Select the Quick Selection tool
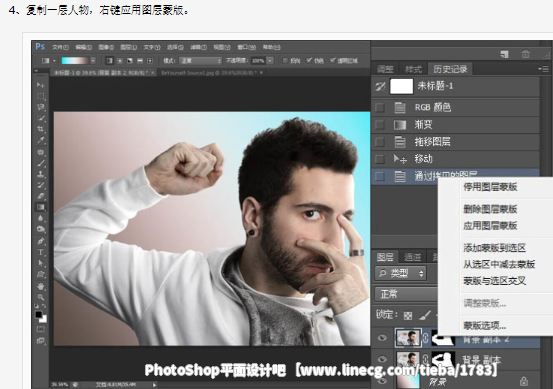 [x=41, y=118]
